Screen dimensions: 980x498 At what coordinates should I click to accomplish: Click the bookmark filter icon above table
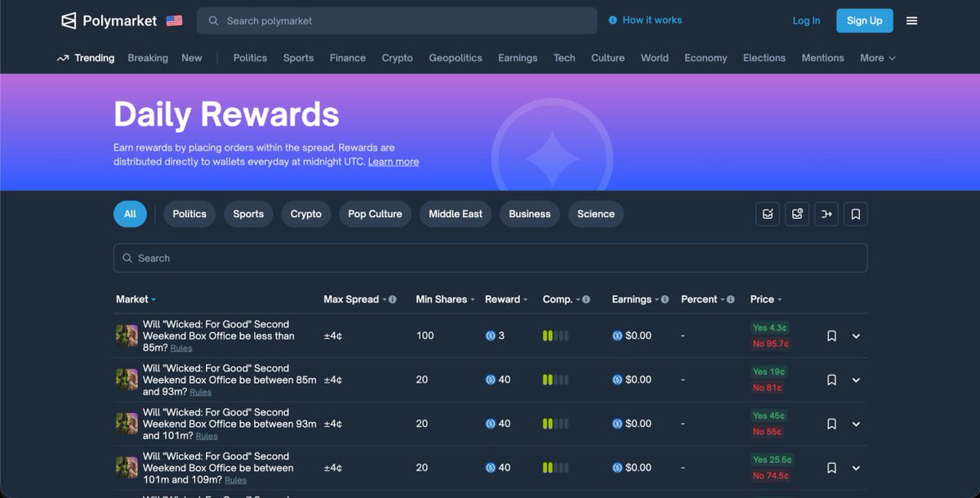point(856,214)
